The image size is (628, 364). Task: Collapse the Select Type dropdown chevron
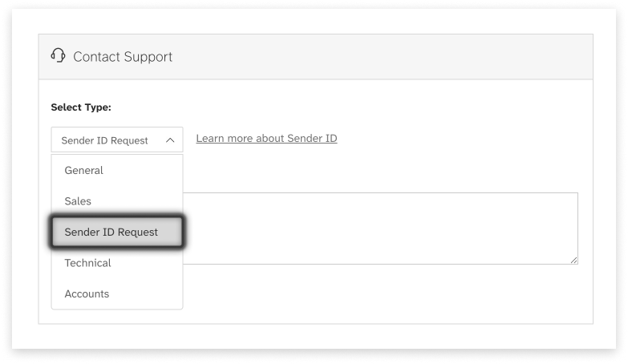point(170,140)
